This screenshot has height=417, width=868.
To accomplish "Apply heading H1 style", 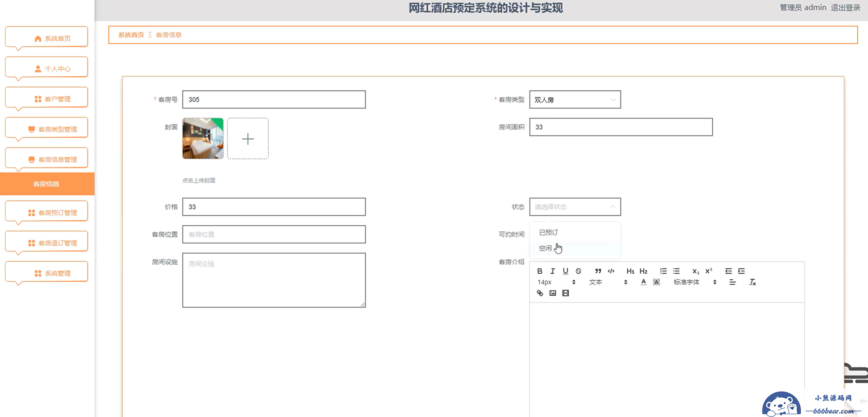I will [630, 271].
